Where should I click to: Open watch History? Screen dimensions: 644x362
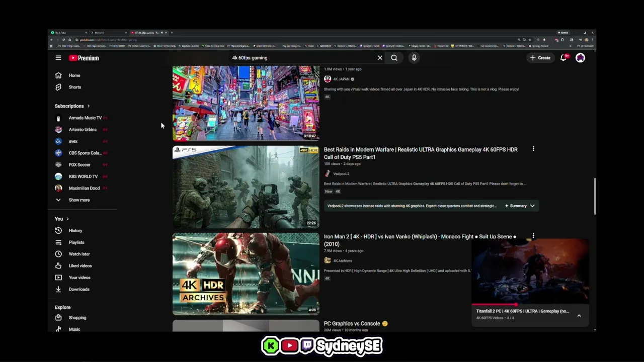pyautogui.click(x=75, y=231)
